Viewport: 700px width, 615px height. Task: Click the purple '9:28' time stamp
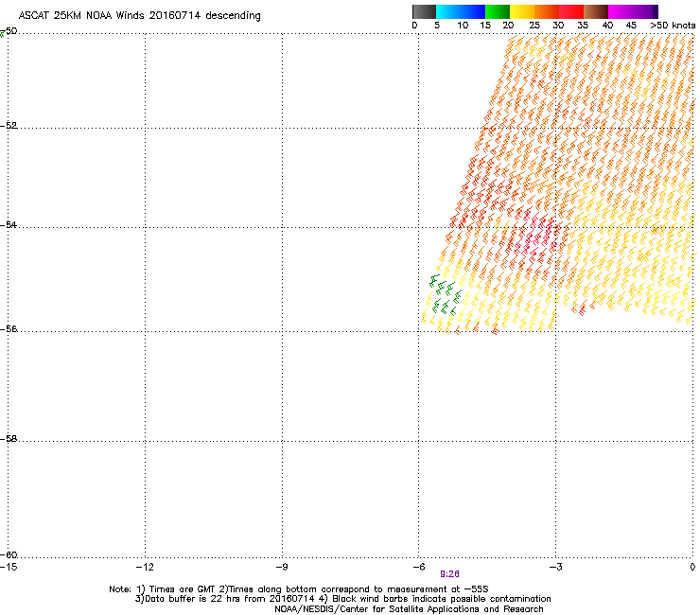point(449,574)
